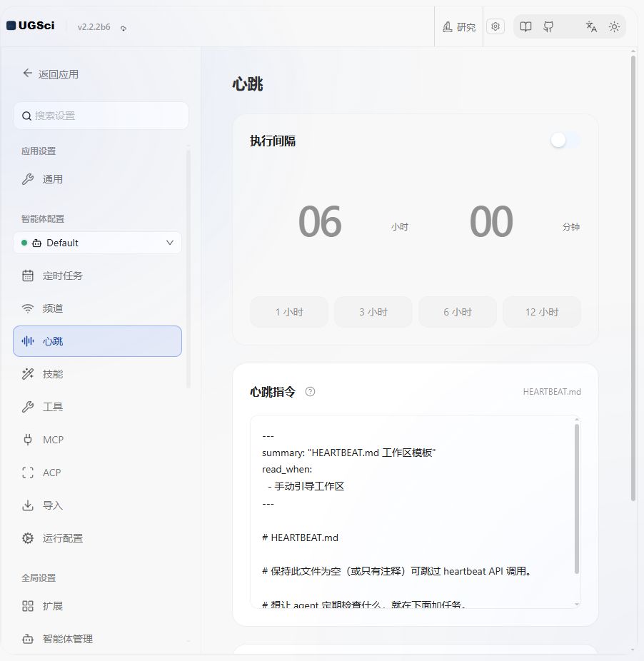
Task: Click the robot icon beside 智能体管理
Action: [28, 639]
